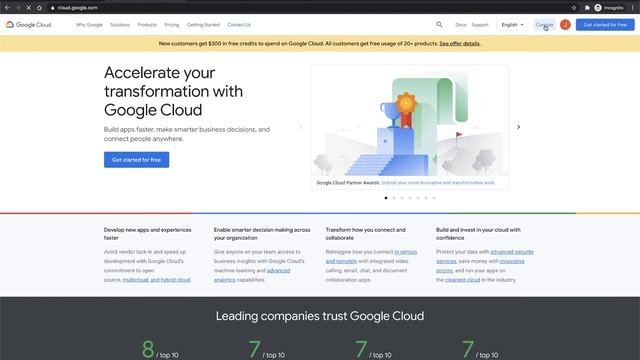Viewport: 640px width, 360px height.
Task: Select sixth carousel dot indicator
Action: click(426, 198)
